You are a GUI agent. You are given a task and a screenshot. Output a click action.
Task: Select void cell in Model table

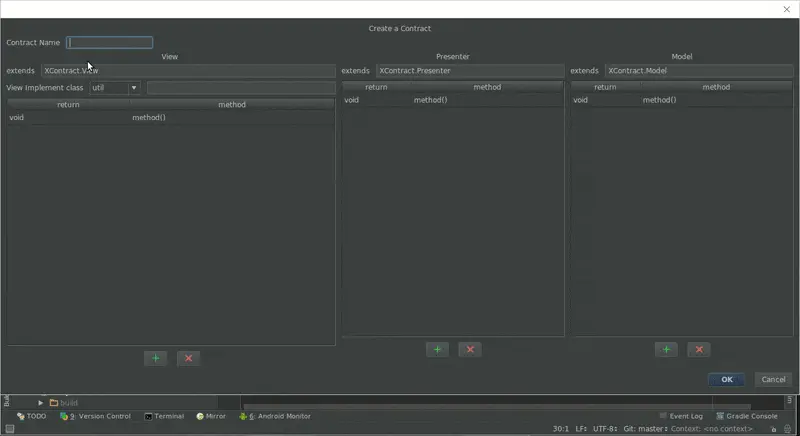tap(605, 100)
